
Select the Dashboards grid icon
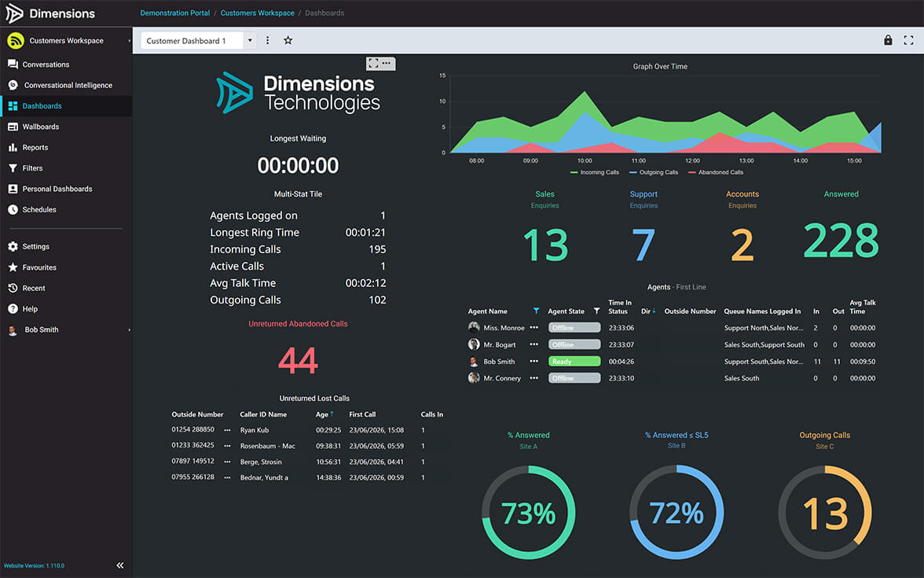[x=13, y=106]
